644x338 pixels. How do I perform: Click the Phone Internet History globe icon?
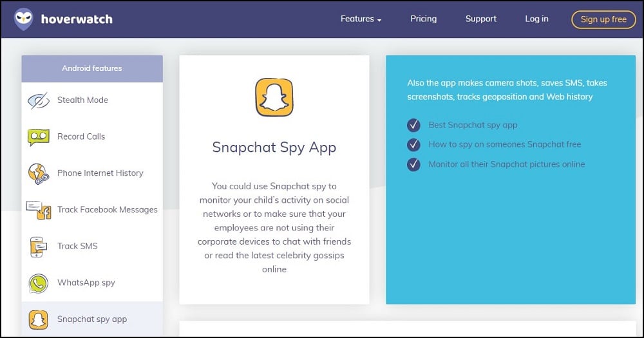coord(39,174)
